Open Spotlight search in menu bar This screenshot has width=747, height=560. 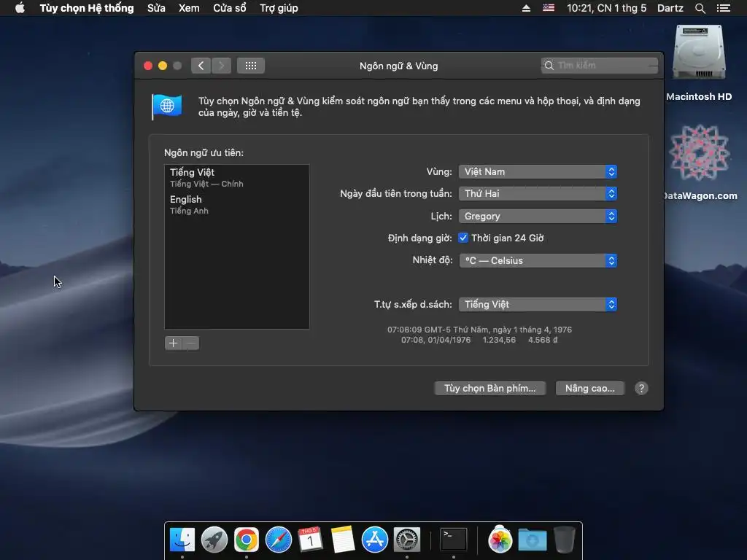(700, 8)
